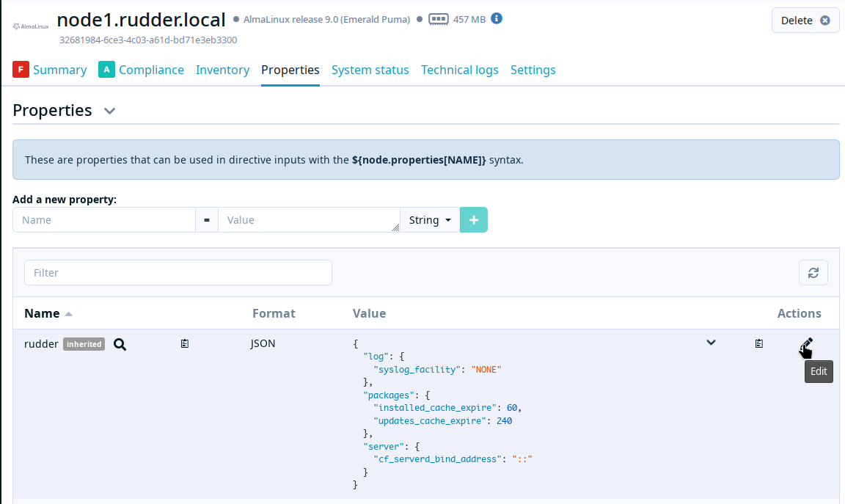The height and width of the screenshot is (504, 845).
Task: Copy the rudder property name with clipboard icon
Action: tap(185, 343)
